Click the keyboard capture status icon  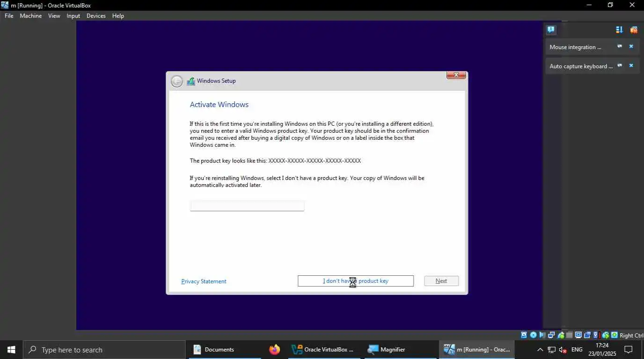coord(614,335)
